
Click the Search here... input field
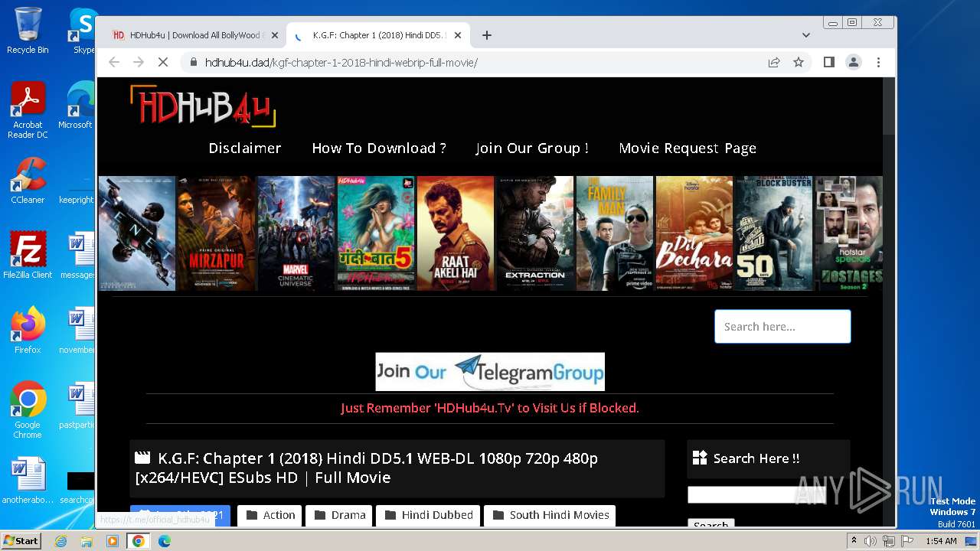point(782,326)
